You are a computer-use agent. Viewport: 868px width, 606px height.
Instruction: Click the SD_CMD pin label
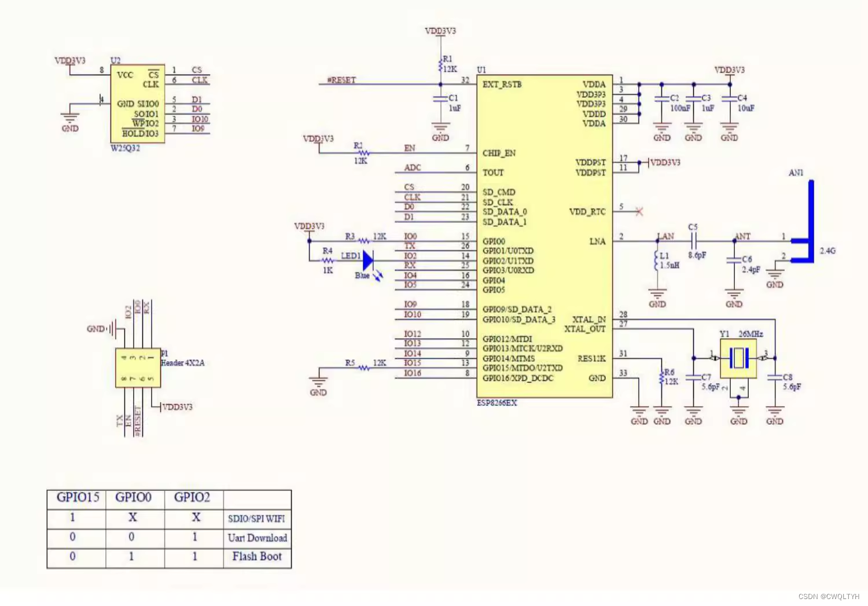[x=499, y=192]
